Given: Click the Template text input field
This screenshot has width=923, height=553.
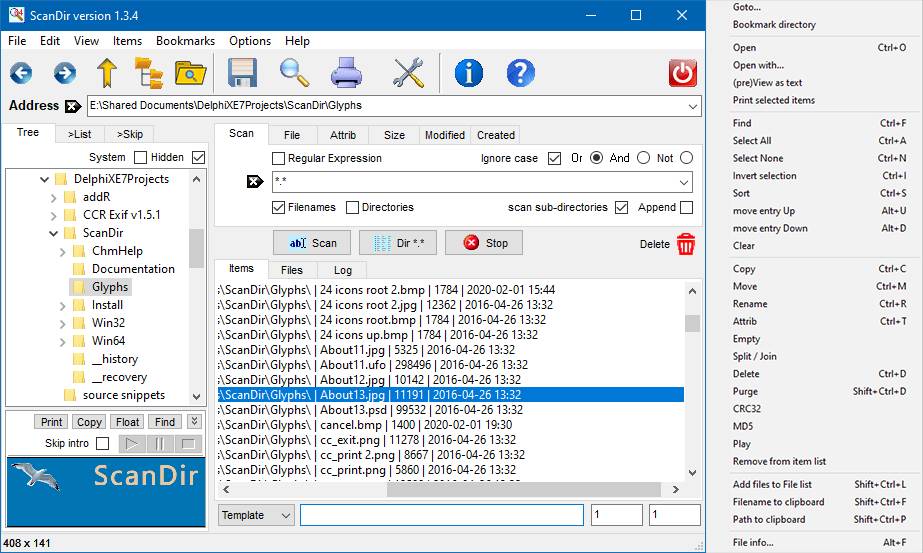Looking at the screenshot, I should 441,515.
